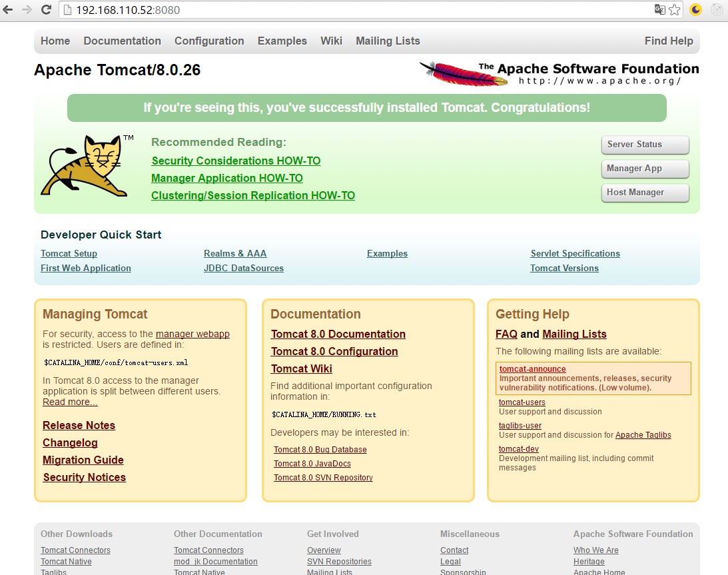The height and width of the screenshot is (575, 728).
Task: Click the manager webapp link
Action: [192, 334]
